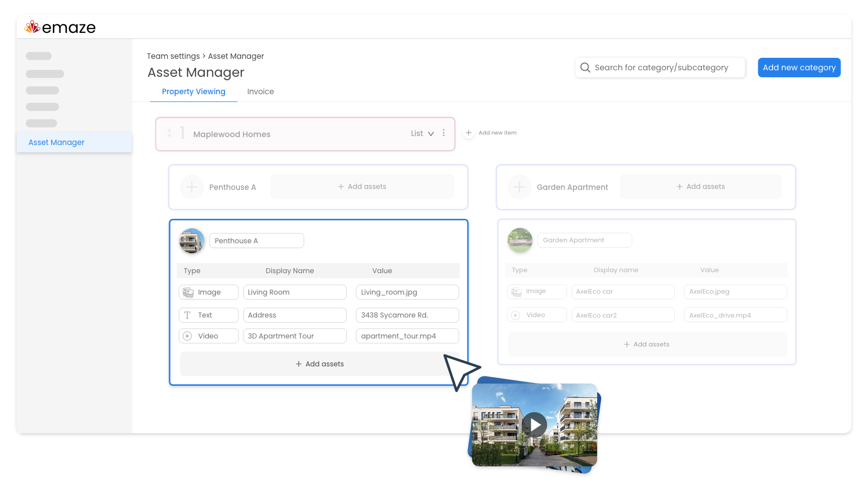Select Asset Manager in the sidebar
Viewport: 868px width, 494px height.
click(x=74, y=143)
